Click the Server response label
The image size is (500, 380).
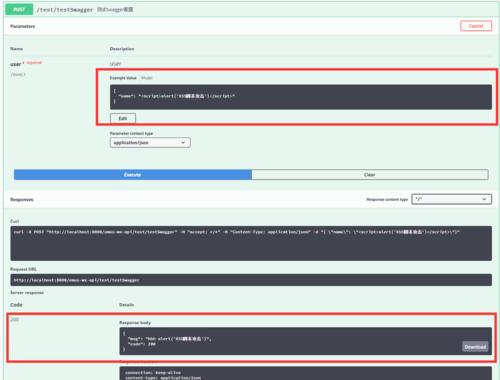point(27,293)
